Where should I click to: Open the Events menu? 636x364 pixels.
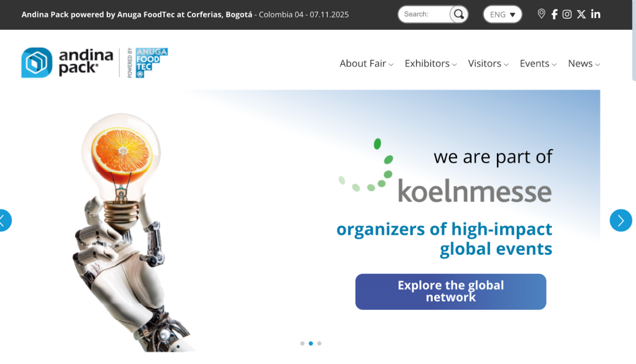(x=538, y=64)
